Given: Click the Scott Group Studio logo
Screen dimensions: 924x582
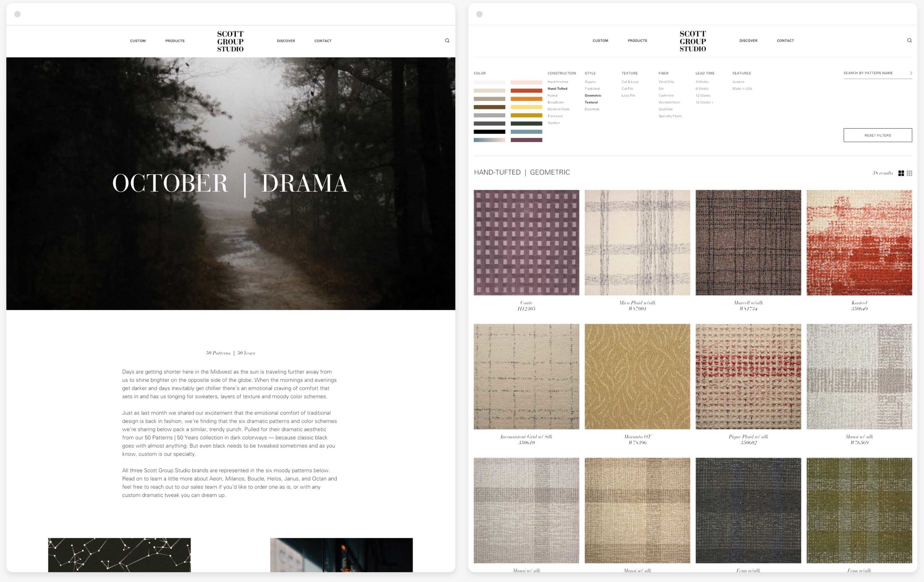Looking at the screenshot, I should (230, 40).
